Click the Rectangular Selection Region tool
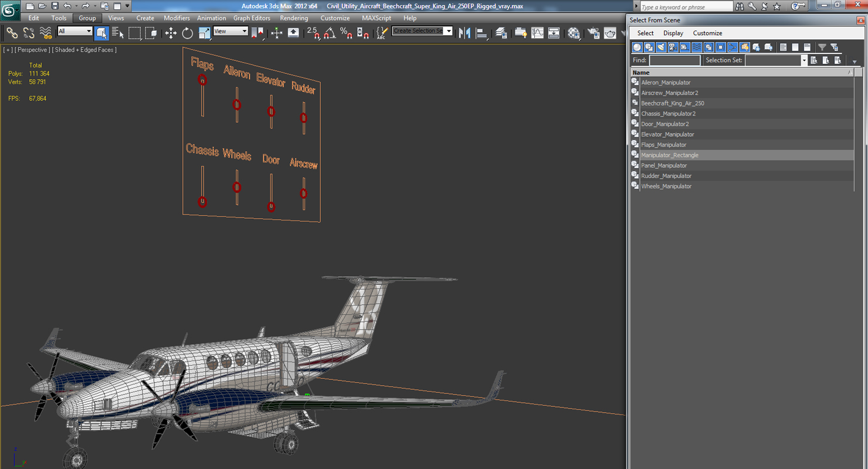The width and height of the screenshot is (868, 469). (x=135, y=33)
